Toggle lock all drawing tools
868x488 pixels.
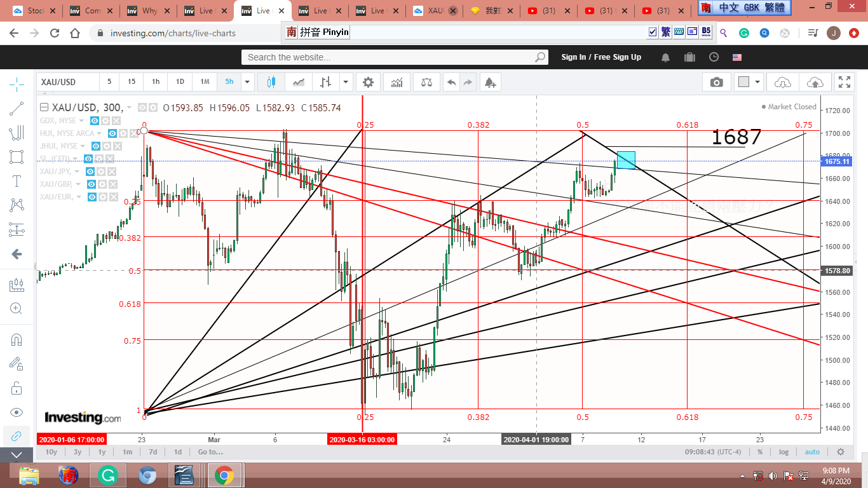click(17, 388)
